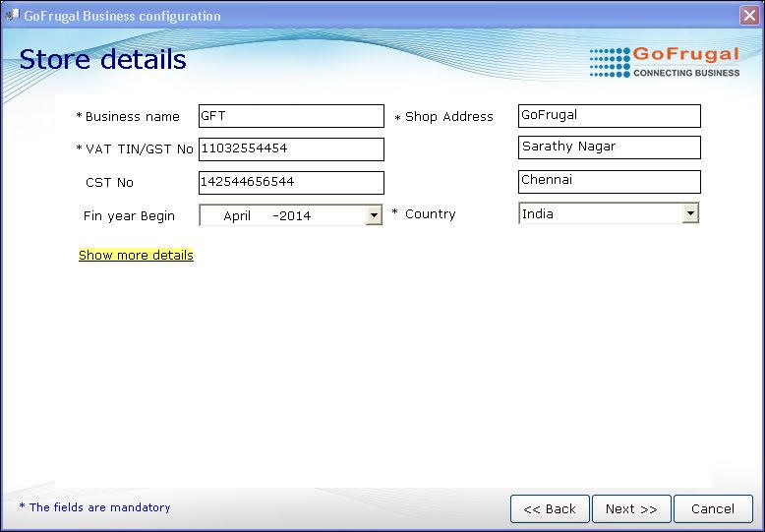The height and width of the screenshot is (532, 765).
Task: Edit the Sarathy Nagar address line
Action: click(610, 148)
